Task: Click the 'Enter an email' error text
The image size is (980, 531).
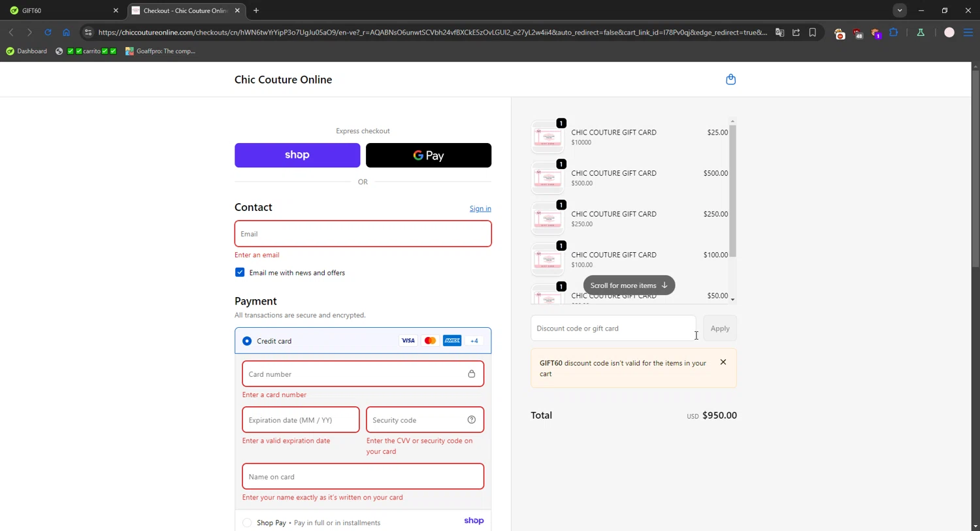Action: pos(257,255)
